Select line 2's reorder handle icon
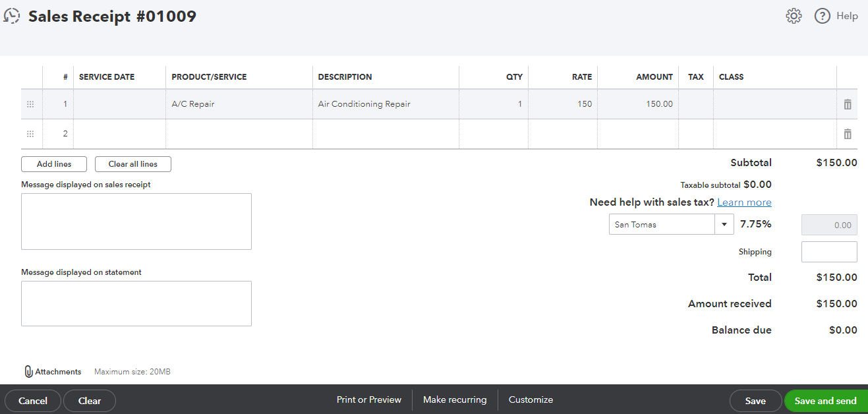This screenshot has width=868, height=414. pos(30,133)
